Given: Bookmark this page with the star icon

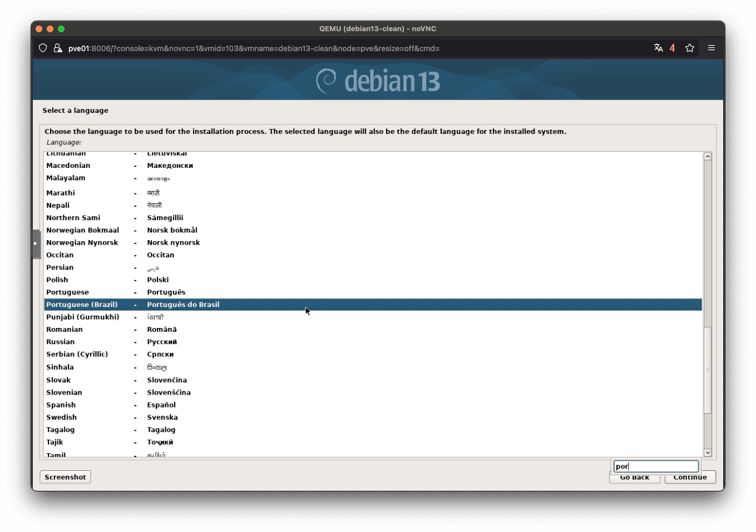Looking at the screenshot, I should pyautogui.click(x=690, y=48).
